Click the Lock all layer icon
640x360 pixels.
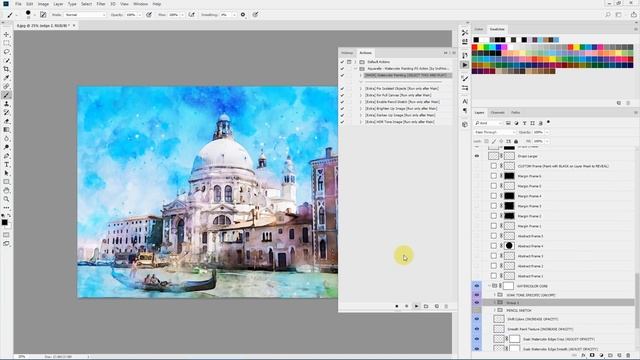516,141
